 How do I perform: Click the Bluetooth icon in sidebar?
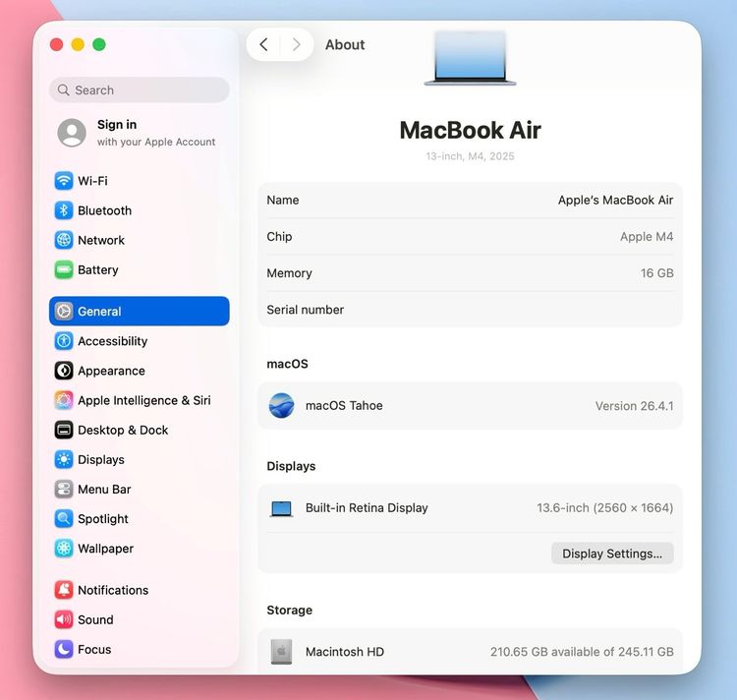(x=64, y=210)
